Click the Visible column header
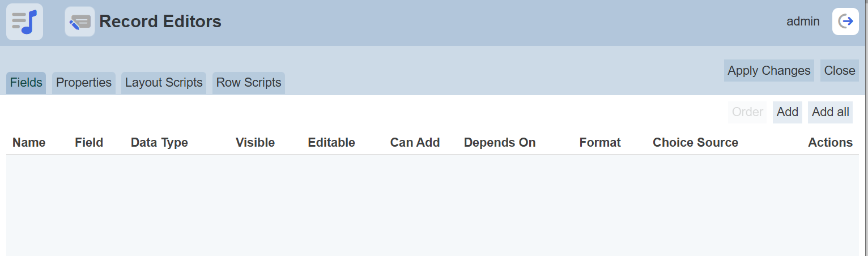Screen dimensions: 868x256 (x=255, y=143)
